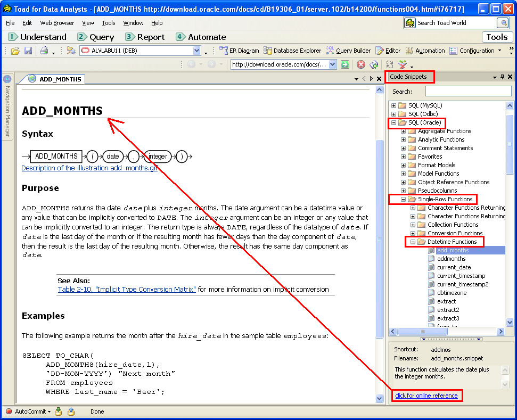The image size is (517, 420).
Task: Go to the Query step
Action: pos(96,37)
